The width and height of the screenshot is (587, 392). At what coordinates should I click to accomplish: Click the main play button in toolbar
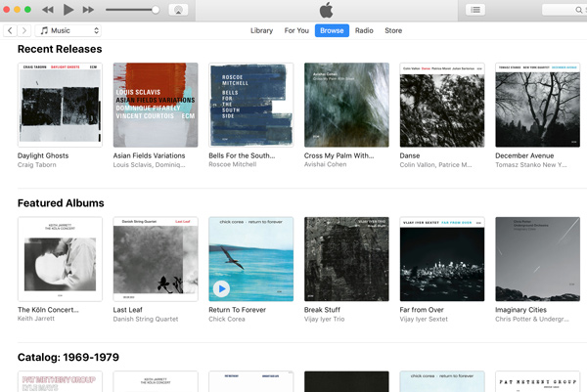coord(68,10)
